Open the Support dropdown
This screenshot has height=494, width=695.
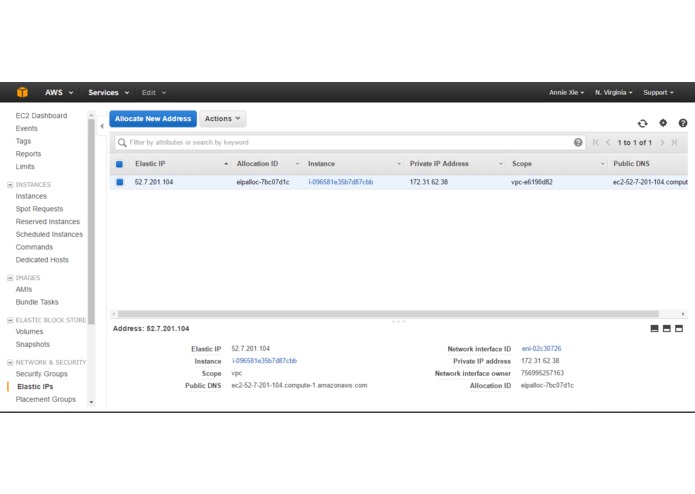(x=658, y=92)
